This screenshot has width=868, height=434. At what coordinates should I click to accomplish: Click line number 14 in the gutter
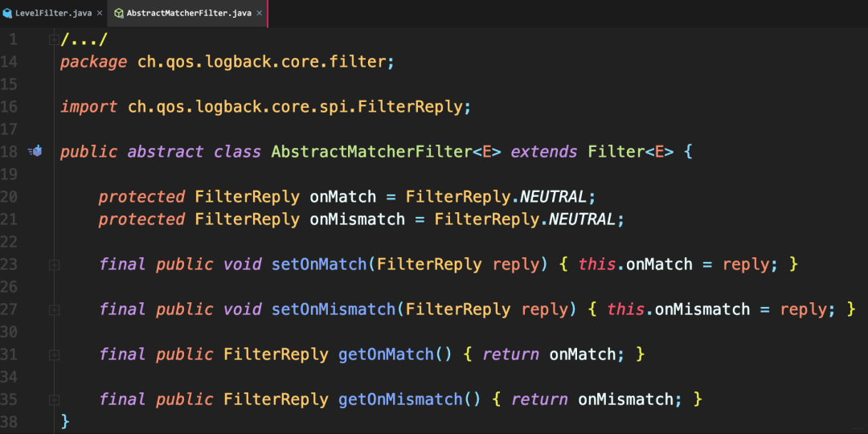pos(10,62)
